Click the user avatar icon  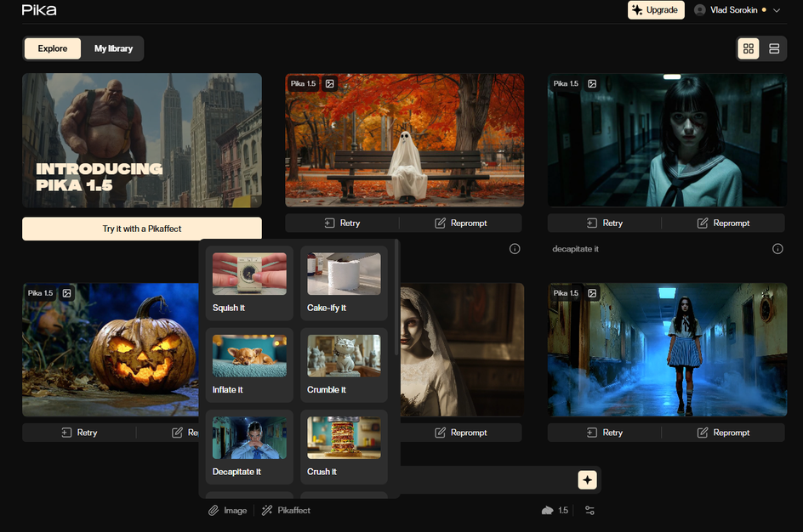click(x=699, y=9)
